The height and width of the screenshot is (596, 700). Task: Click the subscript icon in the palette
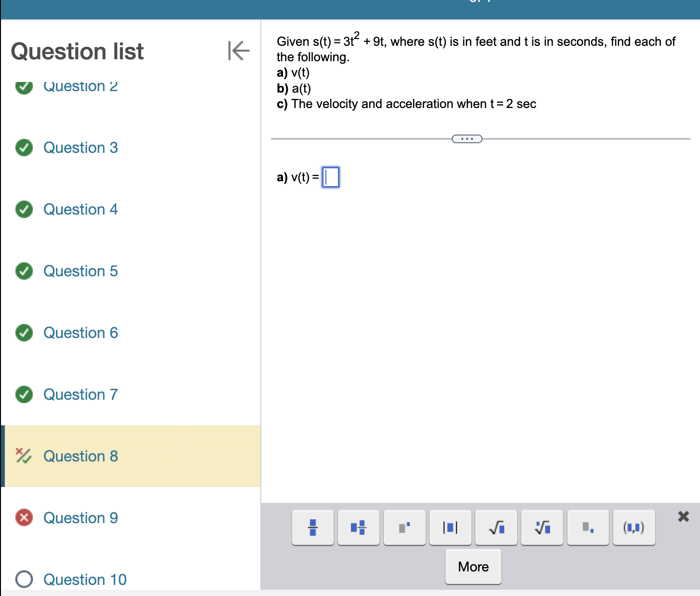pyautogui.click(x=588, y=527)
